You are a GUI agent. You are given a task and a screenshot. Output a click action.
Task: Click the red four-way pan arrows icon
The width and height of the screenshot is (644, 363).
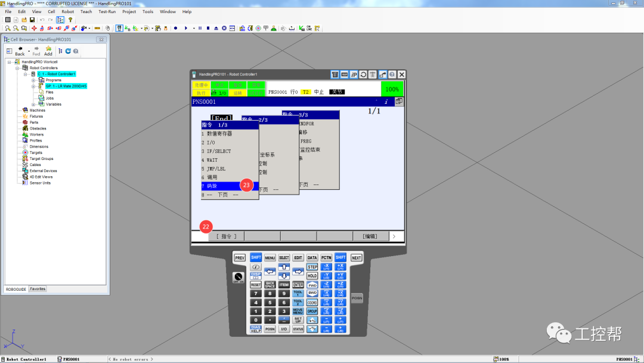(x=34, y=29)
